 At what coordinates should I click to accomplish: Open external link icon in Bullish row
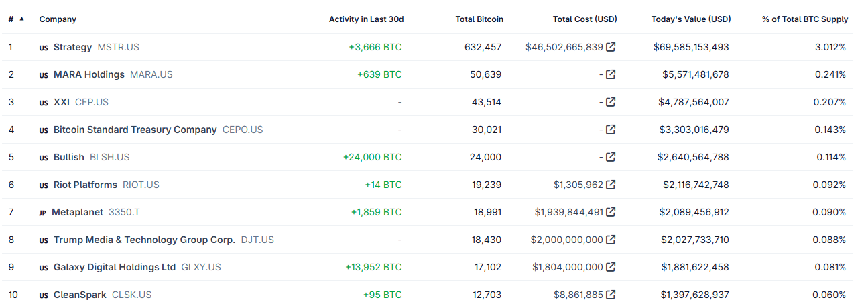click(611, 157)
